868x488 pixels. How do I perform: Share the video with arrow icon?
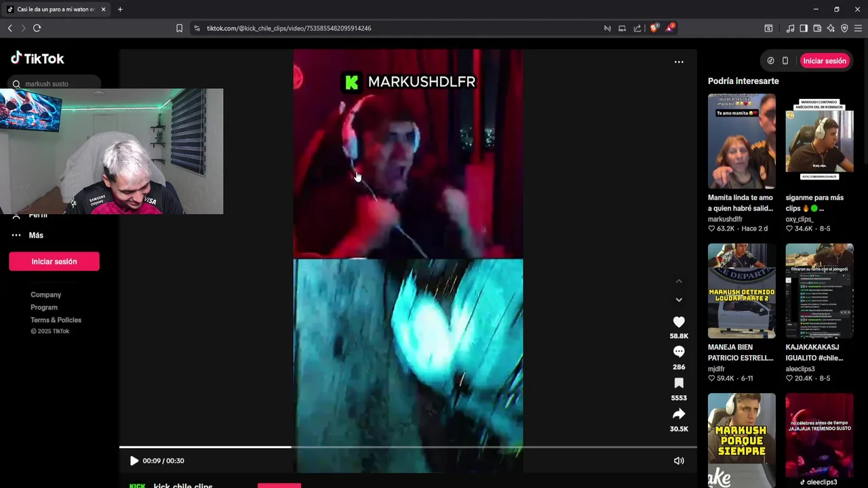(x=679, y=414)
